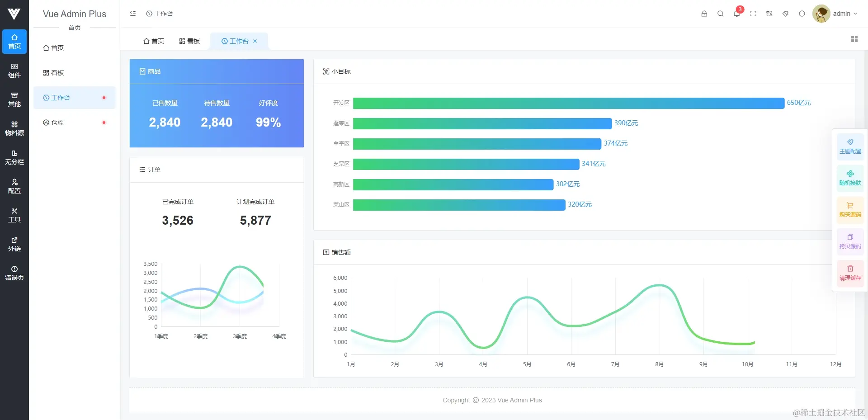Open search via the magnifier icon
The width and height of the screenshot is (868, 420).
click(721, 14)
